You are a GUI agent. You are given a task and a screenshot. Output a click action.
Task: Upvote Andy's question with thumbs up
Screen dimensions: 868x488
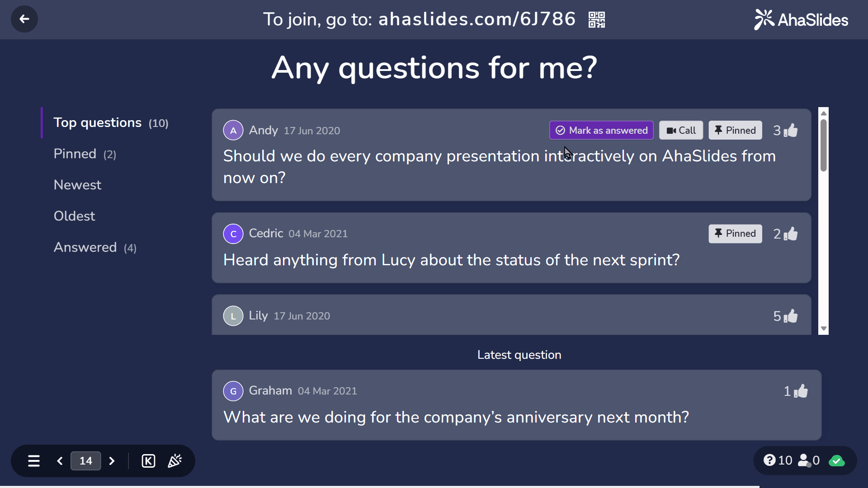(791, 131)
